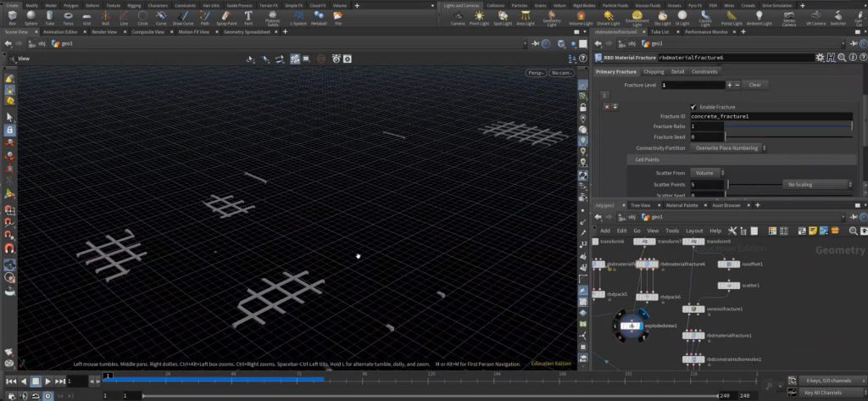Viewport: 868px width, 401px height.
Task: Click the play forward button on timeline
Action: click(x=47, y=381)
